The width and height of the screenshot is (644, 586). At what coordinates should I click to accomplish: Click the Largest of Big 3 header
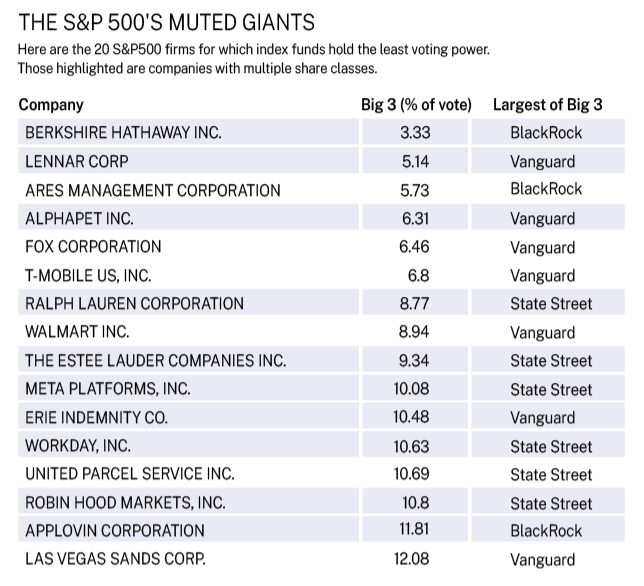click(x=547, y=105)
